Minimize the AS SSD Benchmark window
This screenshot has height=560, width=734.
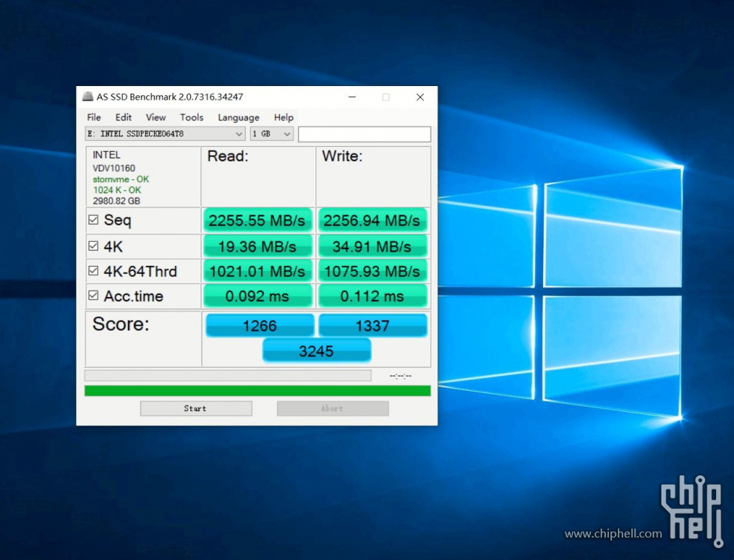pos(352,97)
